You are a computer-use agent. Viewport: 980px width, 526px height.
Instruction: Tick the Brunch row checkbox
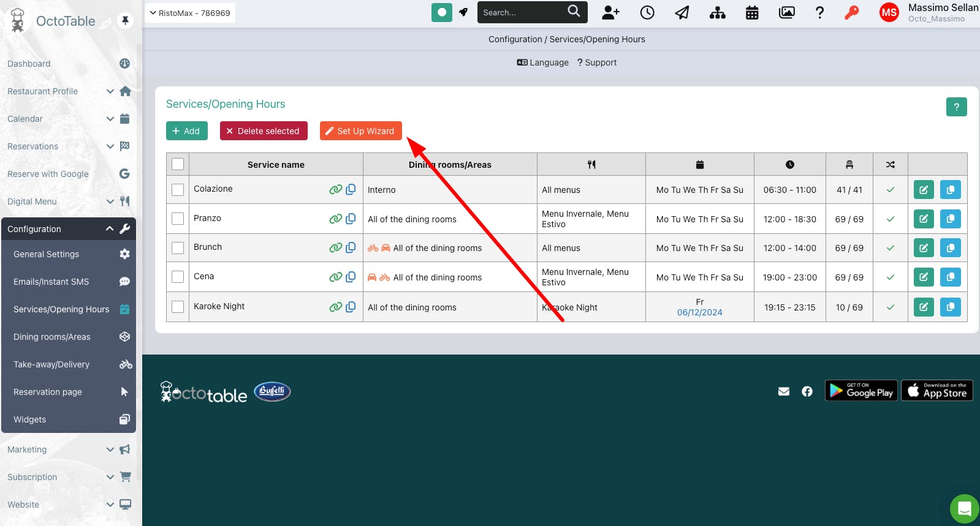pos(178,248)
